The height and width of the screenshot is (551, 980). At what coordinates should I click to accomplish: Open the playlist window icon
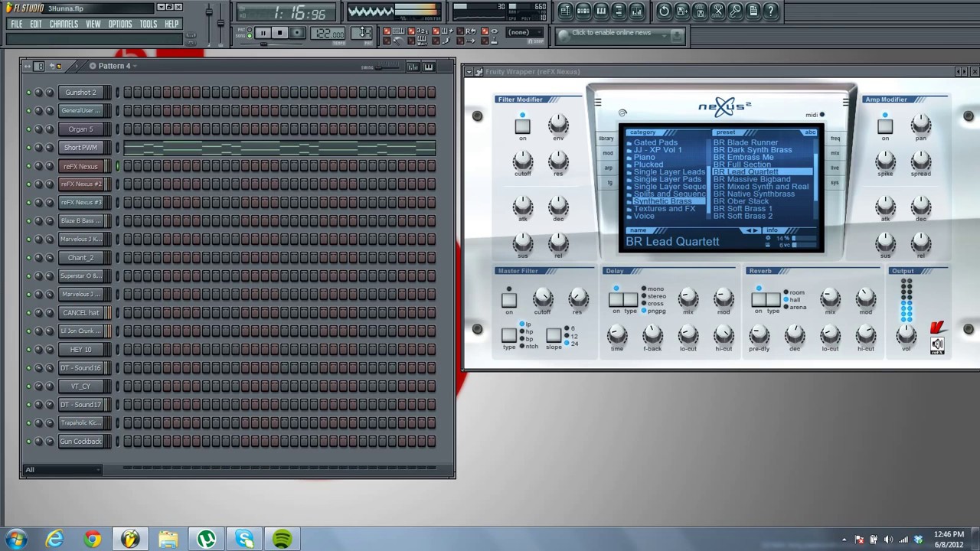[565, 11]
